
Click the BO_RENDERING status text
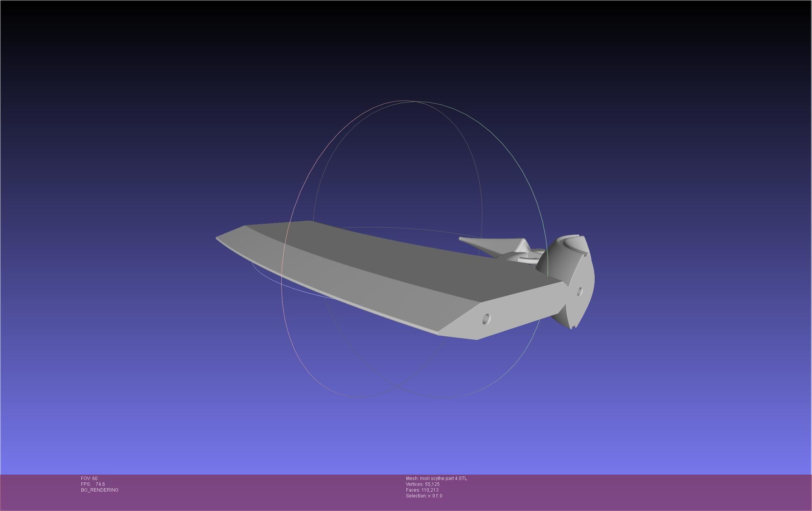pyautogui.click(x=100, y=490)
